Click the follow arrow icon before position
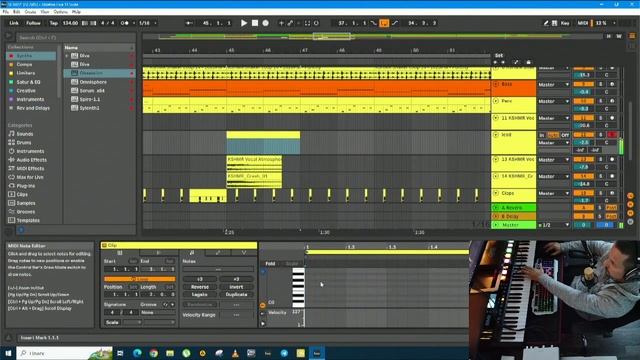Viewport: 640px width, 360px height. point(189,23)
